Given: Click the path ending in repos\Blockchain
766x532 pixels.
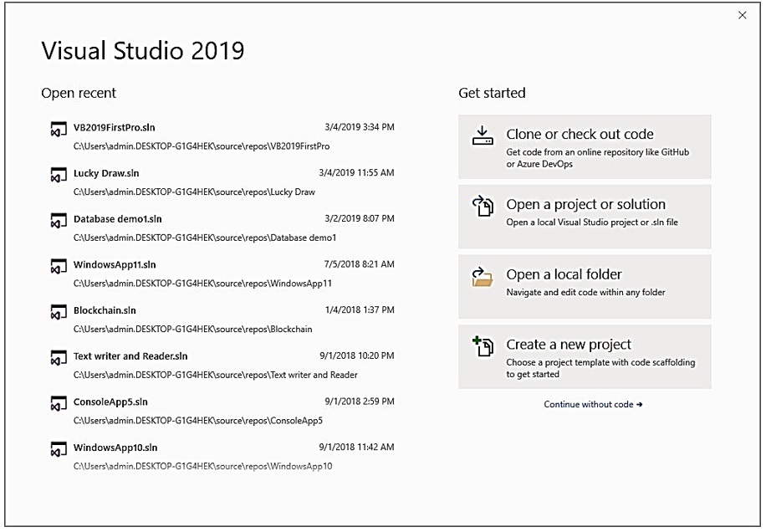Looking at the screenshot, I should point(192,329).
